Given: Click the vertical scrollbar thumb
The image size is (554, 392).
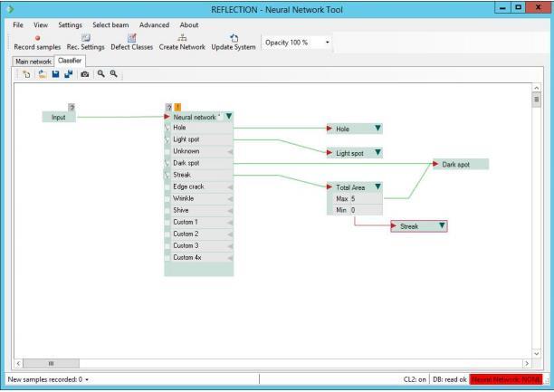Looking at the screenshot, I should tap(536, 100).
